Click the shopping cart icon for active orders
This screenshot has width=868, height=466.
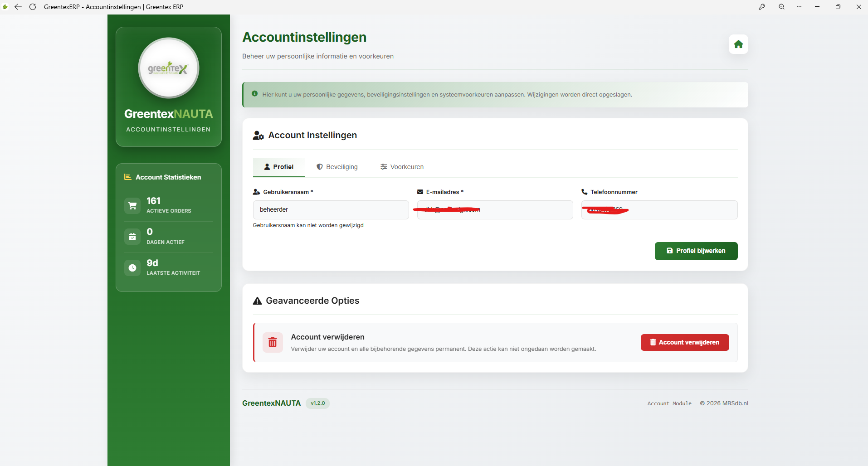[132, 205]
